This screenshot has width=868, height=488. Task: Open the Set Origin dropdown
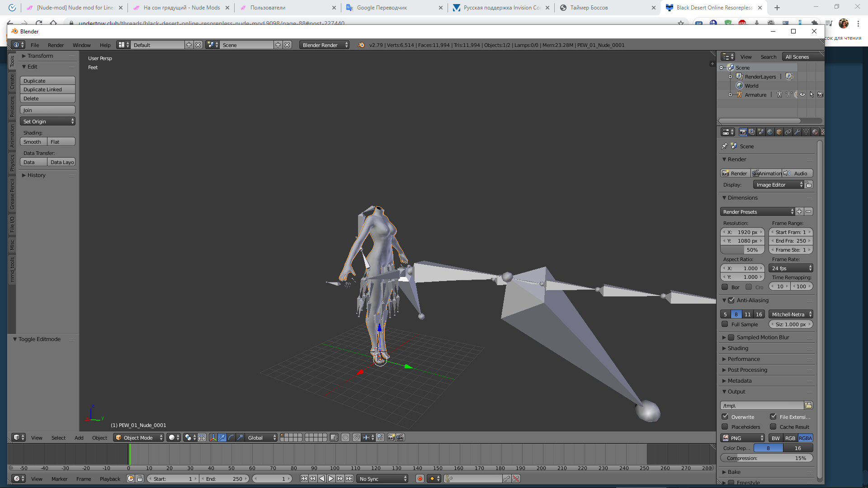coord(47,121)
